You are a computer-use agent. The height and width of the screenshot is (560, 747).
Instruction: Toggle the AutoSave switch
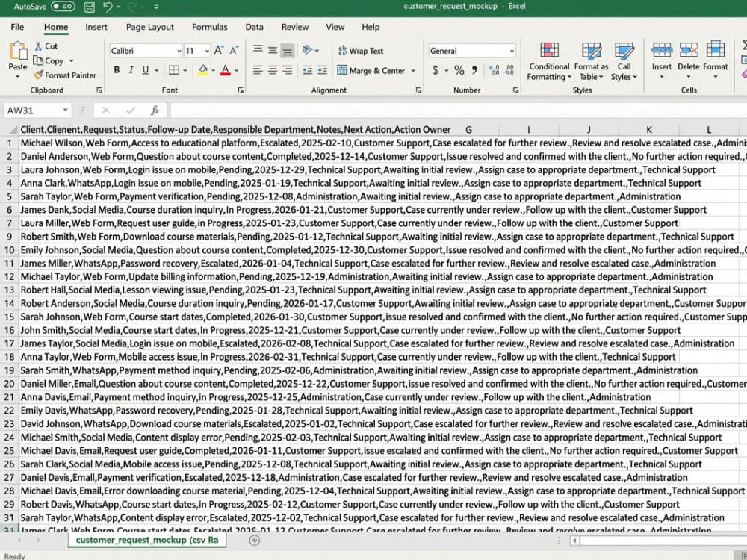pyautogui.click(x=63, y=7)
